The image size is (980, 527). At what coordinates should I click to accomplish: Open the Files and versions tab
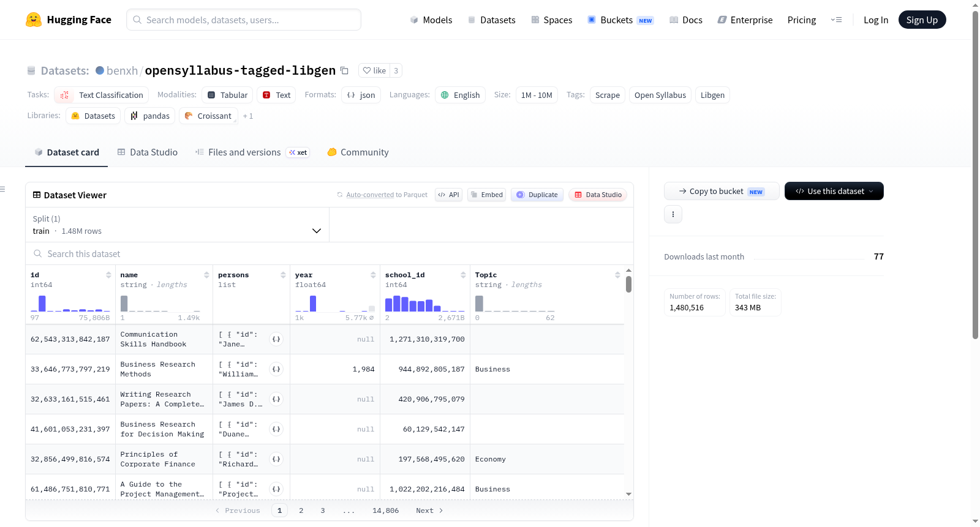pyautogui.click(x=252, y=152)
